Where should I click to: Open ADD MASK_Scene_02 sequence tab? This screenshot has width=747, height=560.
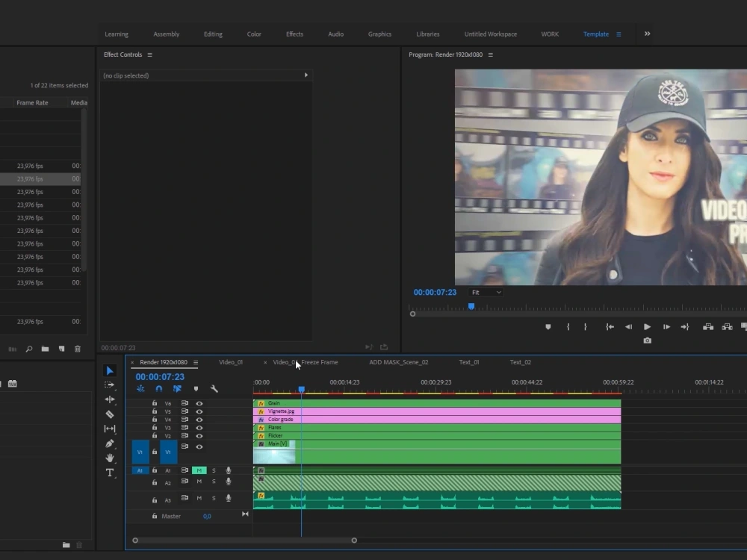[399, 362]
